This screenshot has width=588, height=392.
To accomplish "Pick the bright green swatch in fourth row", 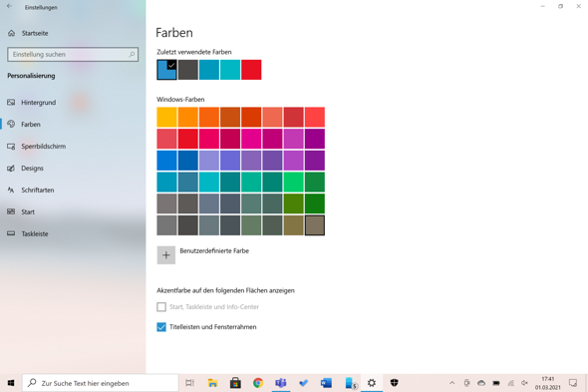I will (294, 183).
